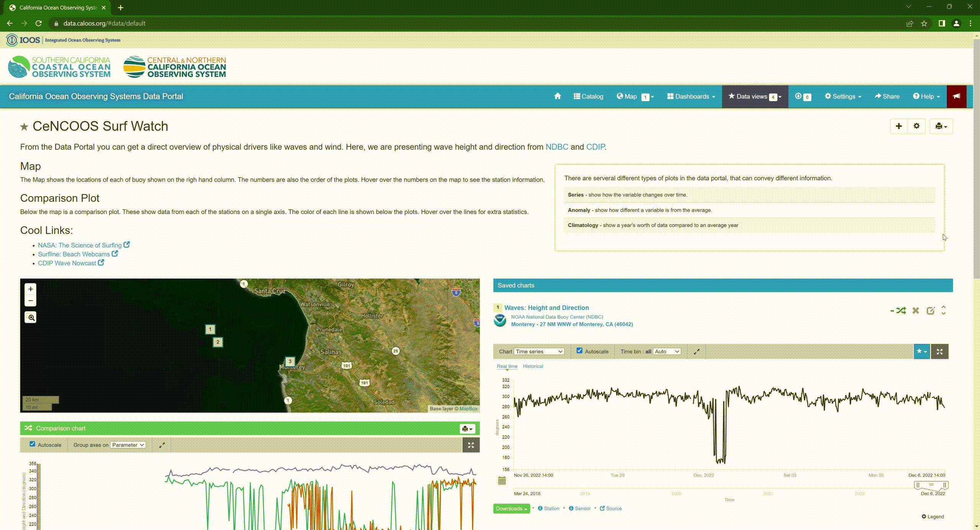Viewport: 980px width, 530px height.
Task: Open the Catalog list page
Action: coord(588,97)
